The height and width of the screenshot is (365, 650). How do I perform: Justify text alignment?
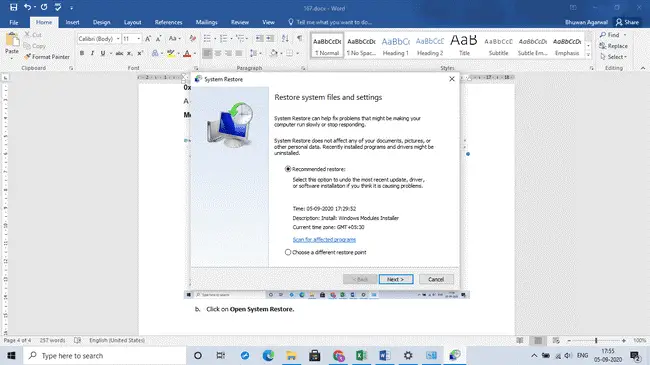coord(239,53)
